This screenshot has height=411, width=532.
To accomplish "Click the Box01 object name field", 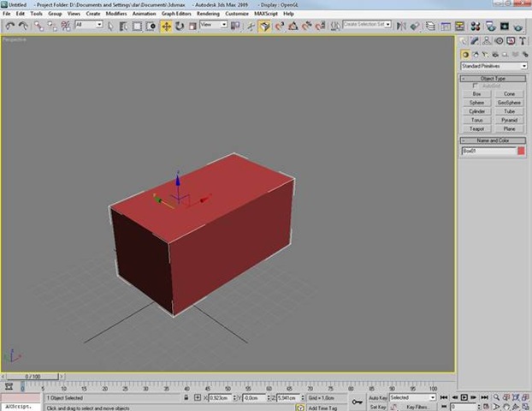I will [488, 151].
